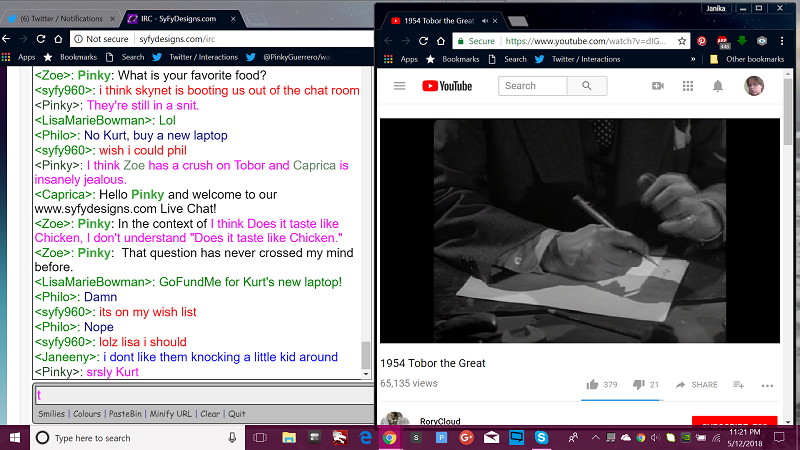Open YouTube notifications bell
The image size is (800, 450).
pos(718,86)
